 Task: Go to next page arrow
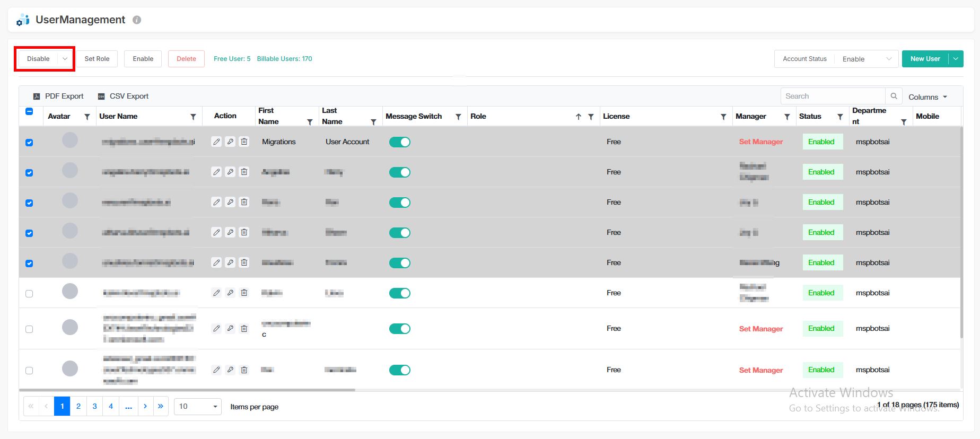(x=145, y=406)
